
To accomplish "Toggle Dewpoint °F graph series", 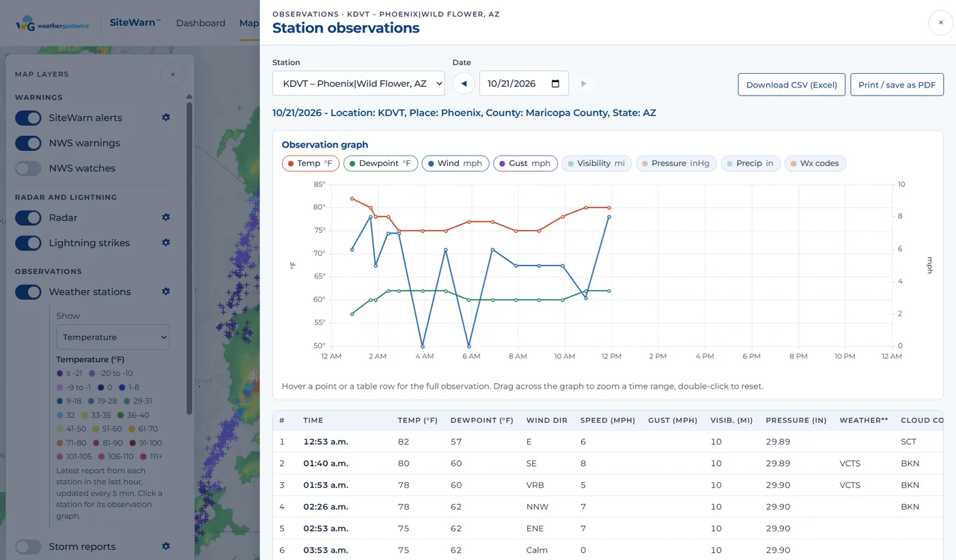I will pos(380,163).
